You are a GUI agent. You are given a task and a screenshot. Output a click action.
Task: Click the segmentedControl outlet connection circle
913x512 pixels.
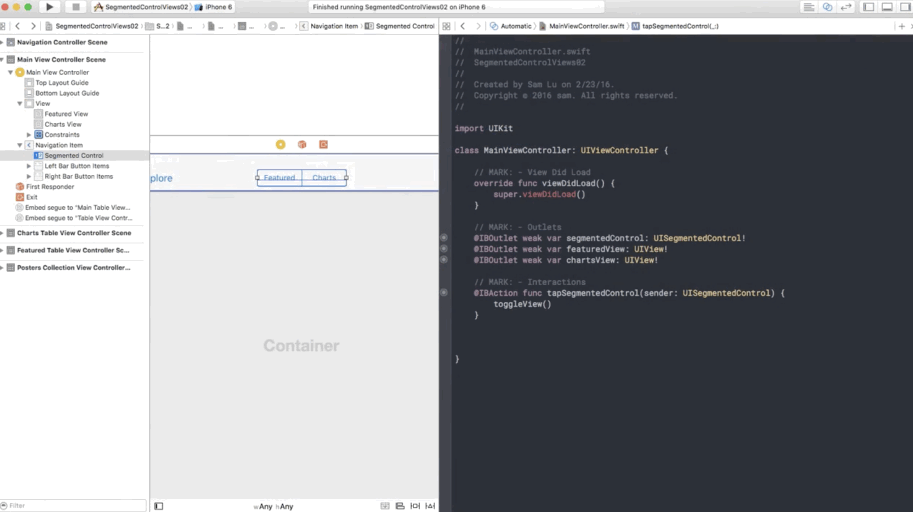[444, 238]
